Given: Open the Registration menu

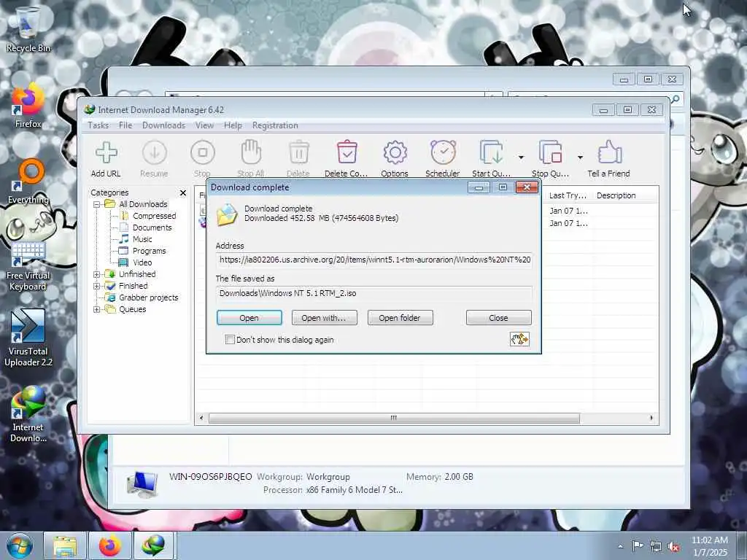Looking at the screenshot, I should [x=275, y=125].
